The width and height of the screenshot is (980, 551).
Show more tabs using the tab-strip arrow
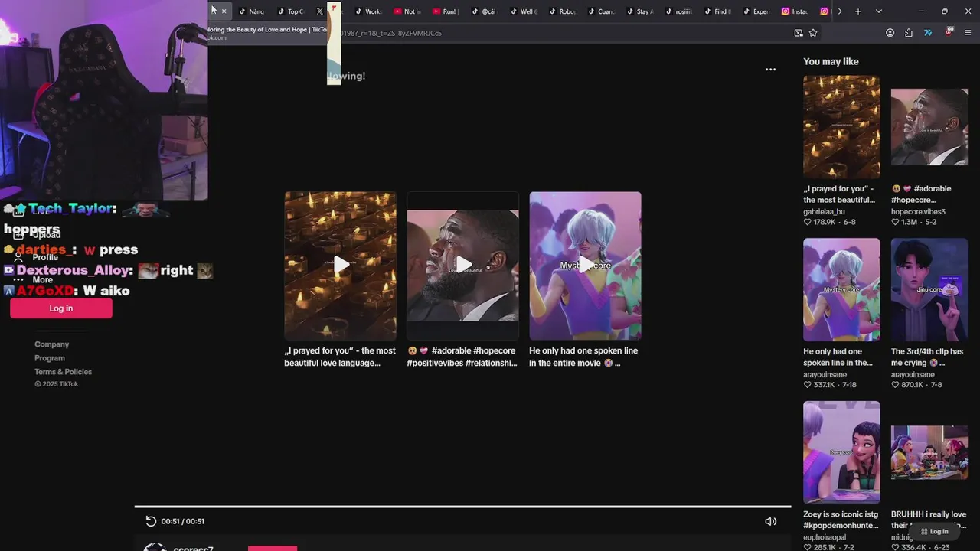pos(840,11)
